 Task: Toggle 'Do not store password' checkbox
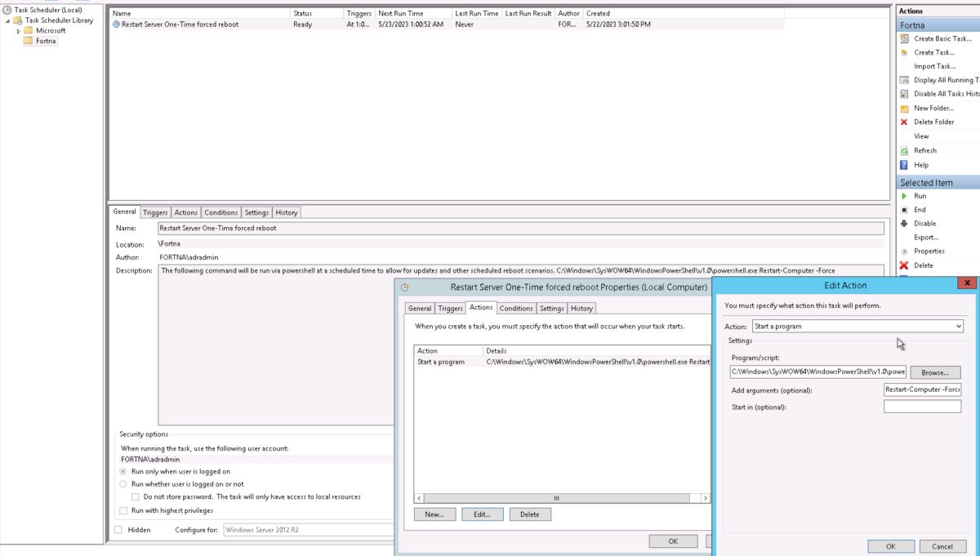point(136,496)
